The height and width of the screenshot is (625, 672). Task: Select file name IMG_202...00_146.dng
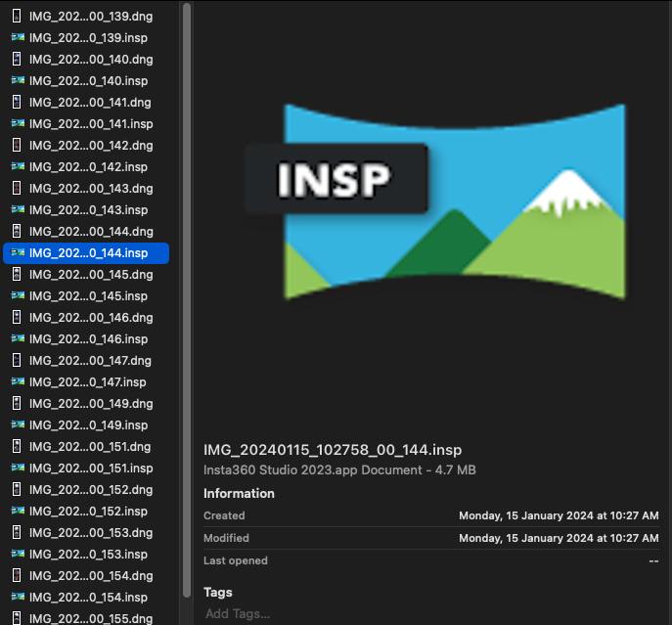tap(91, 318)
